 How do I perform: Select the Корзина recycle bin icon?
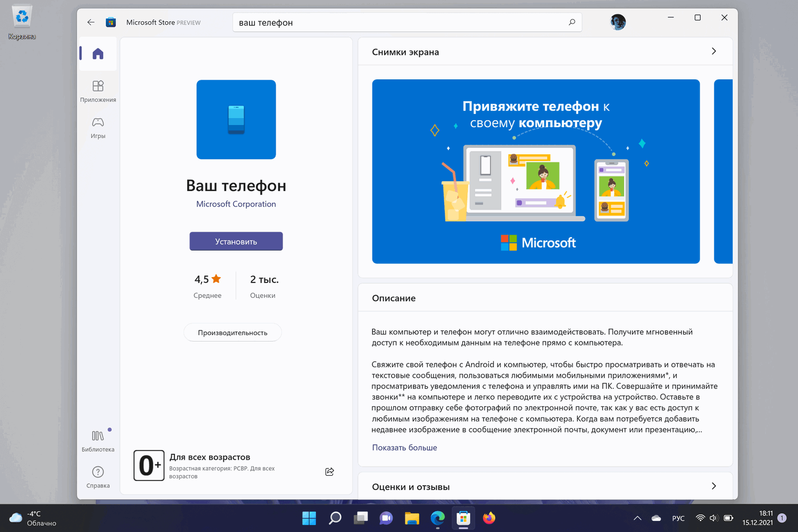[x=22, y=22]
